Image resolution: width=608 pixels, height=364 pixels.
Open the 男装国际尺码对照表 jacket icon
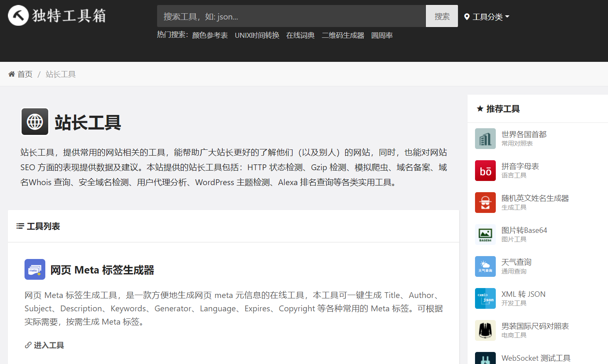(485, 330)
